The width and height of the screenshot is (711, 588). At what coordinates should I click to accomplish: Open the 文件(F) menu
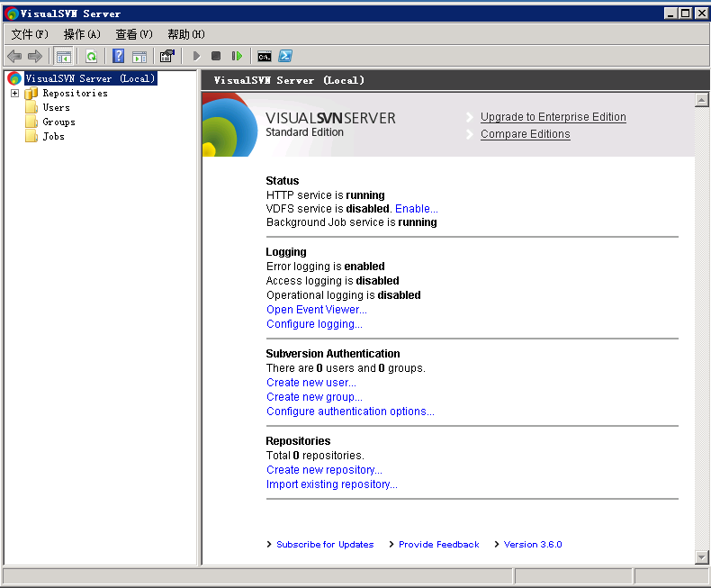pyautogui.click(x=30, y=34)
